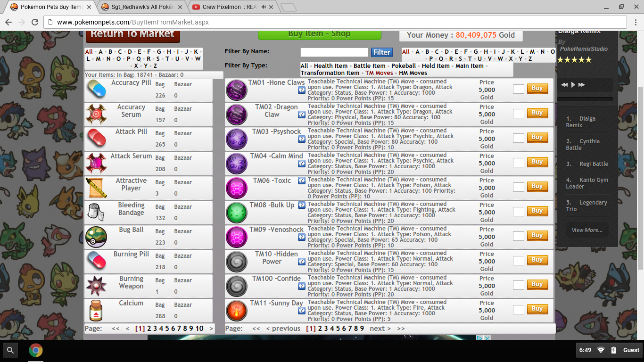Click the Attractive Player scroll icon
The width and height of the screenshot is (644, 362).
[x=96, y=188]
